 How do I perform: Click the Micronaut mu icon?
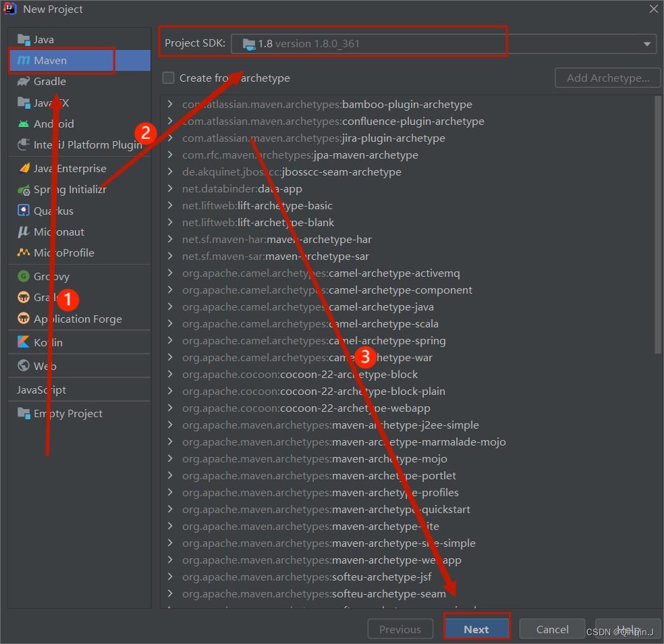tap(24, 232)
